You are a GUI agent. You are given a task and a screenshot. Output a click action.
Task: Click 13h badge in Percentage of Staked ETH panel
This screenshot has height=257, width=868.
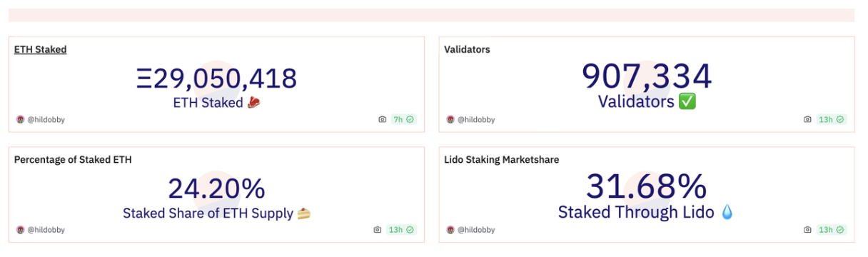click(x=401, y=230)
